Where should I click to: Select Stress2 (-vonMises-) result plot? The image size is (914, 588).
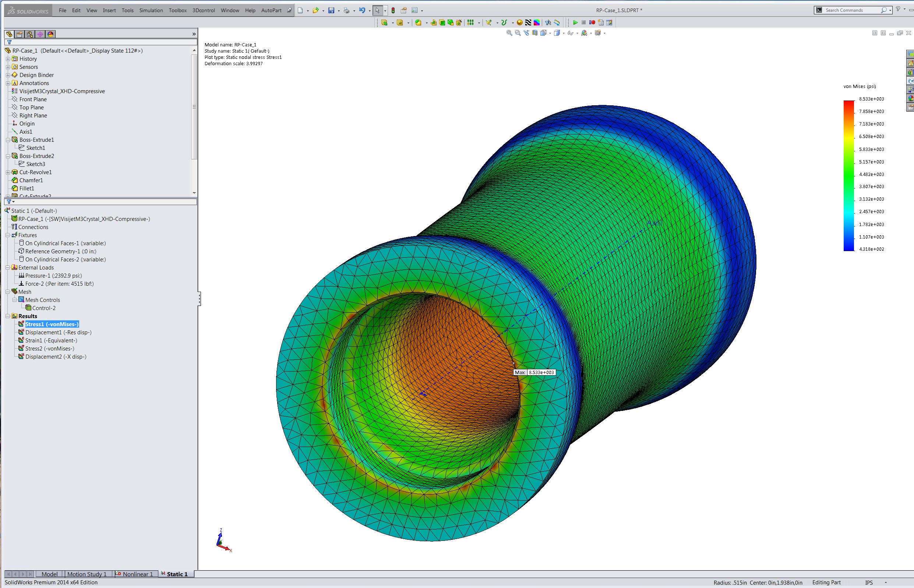pyautogui.click(x=50, y=349)
